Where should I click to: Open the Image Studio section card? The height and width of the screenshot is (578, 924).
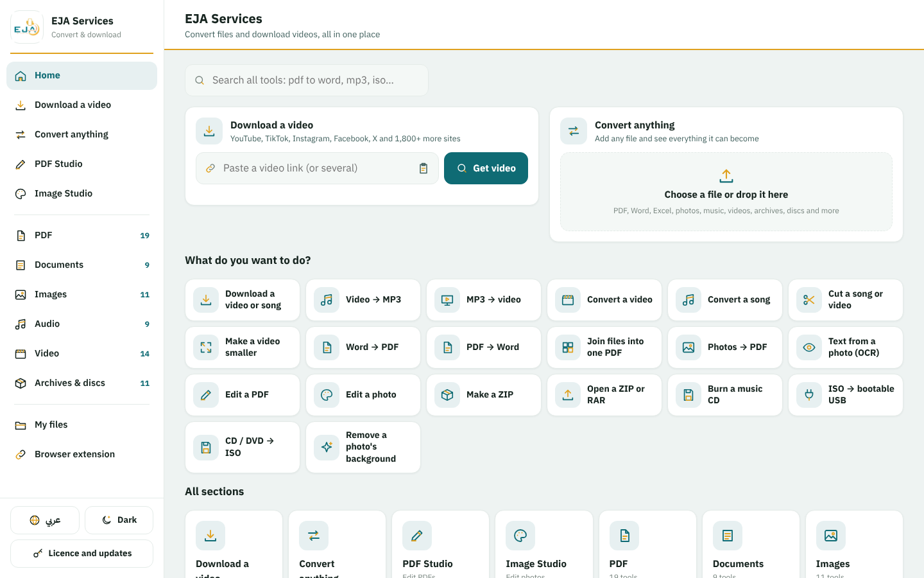pyautogui.click(x=543, y=545)
